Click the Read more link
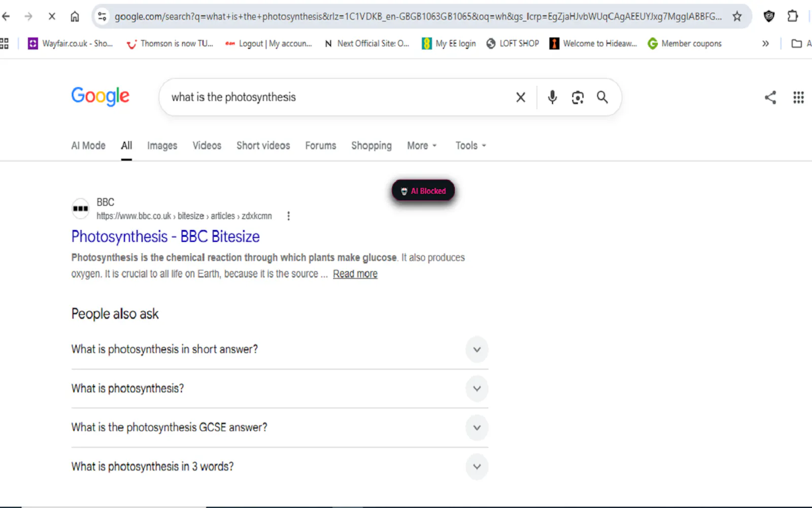812x508 pixels. point(355,274)
